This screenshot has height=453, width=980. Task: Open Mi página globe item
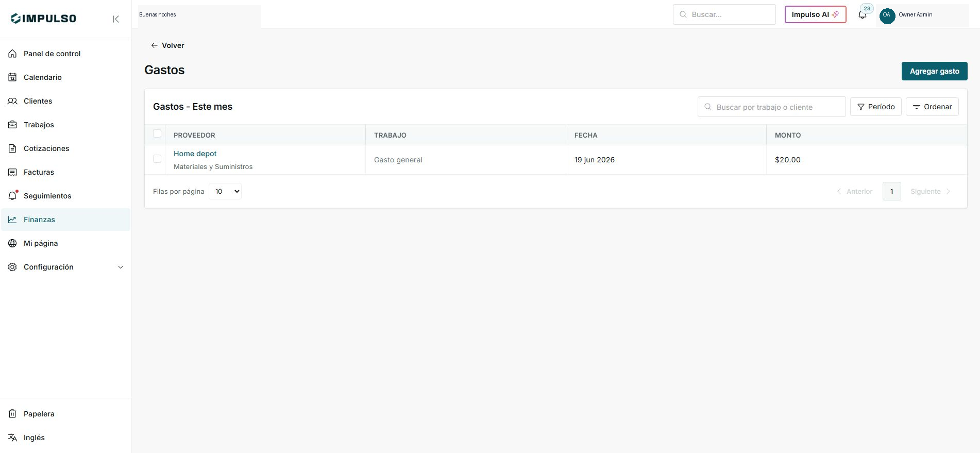(65, 243)
